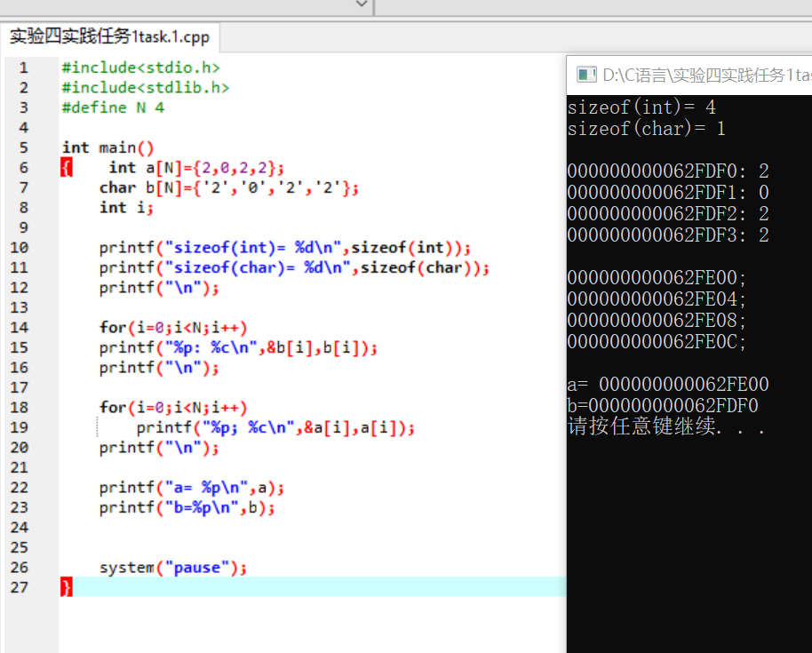Click line number 22 in the gutter

tap(20, 487)
